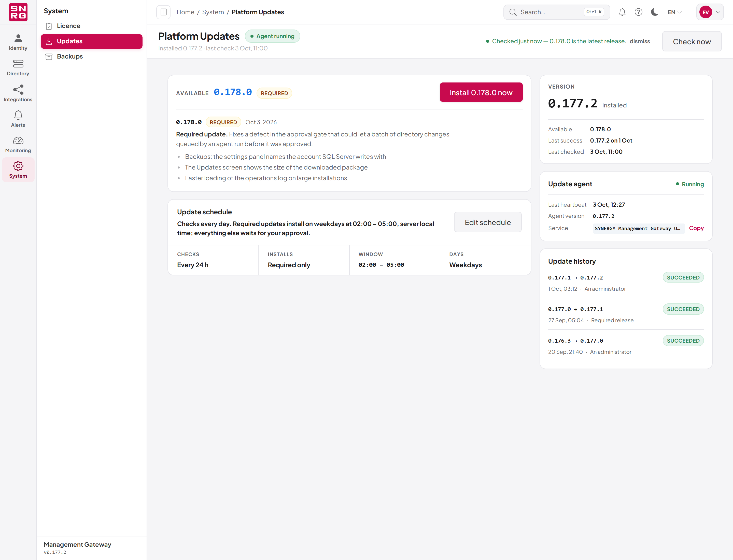This screenshot has height=560, width=733.
Task: Collapse the sidebar panel toggle icon
Action: click(164, 12)
